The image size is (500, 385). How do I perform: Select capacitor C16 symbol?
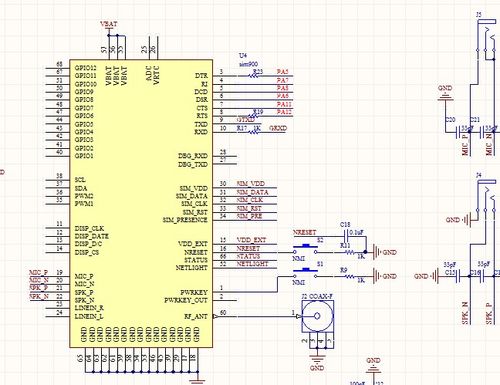[x=482, y=276]
